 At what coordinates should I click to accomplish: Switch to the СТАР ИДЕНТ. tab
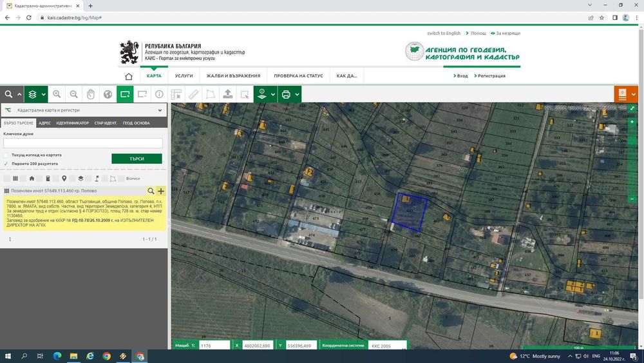(106, 123)
